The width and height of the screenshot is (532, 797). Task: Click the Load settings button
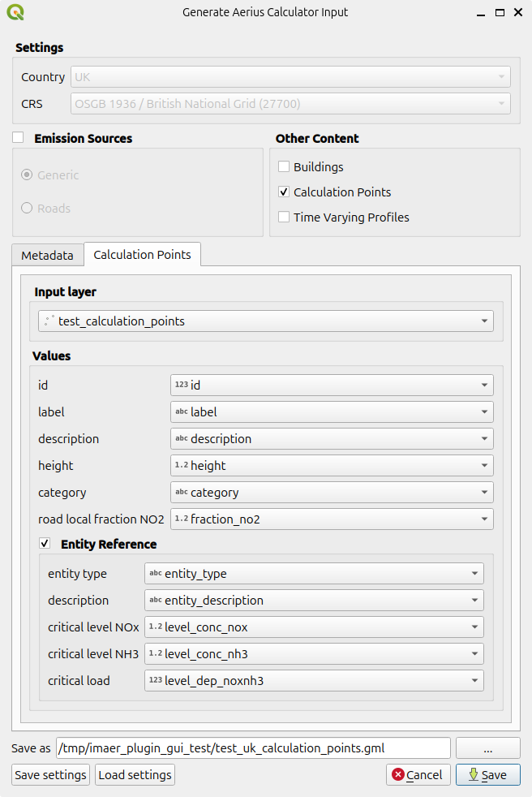(135, 774)
